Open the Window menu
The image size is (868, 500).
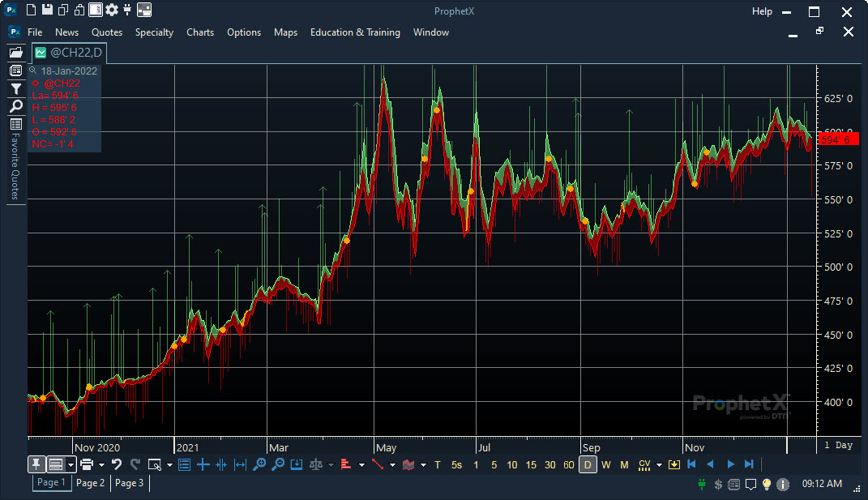431,32
